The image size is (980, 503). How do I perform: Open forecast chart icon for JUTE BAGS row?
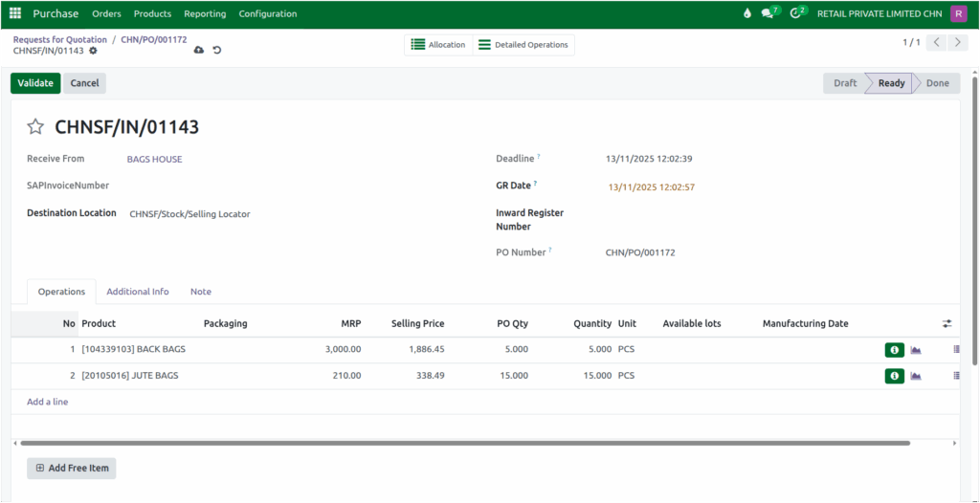coord(916,376)
